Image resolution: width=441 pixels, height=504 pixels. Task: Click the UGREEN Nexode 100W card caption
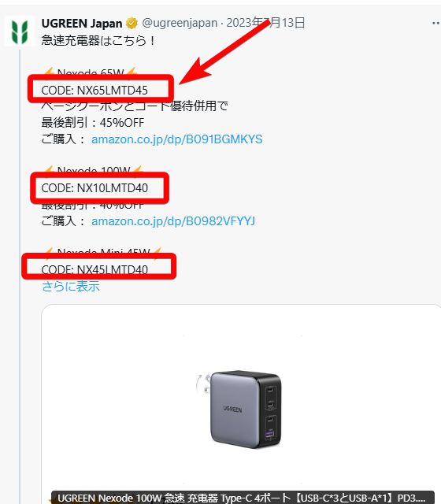coord(243,498)
